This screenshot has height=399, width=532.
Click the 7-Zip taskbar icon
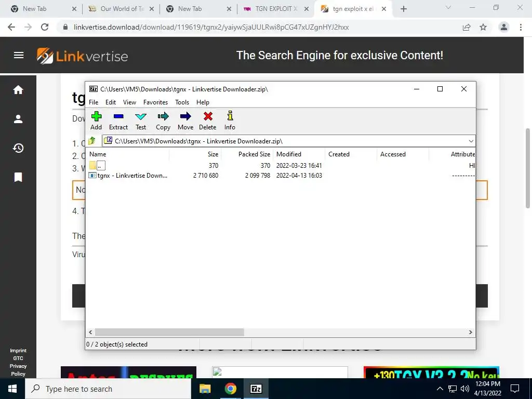(256, 389)
